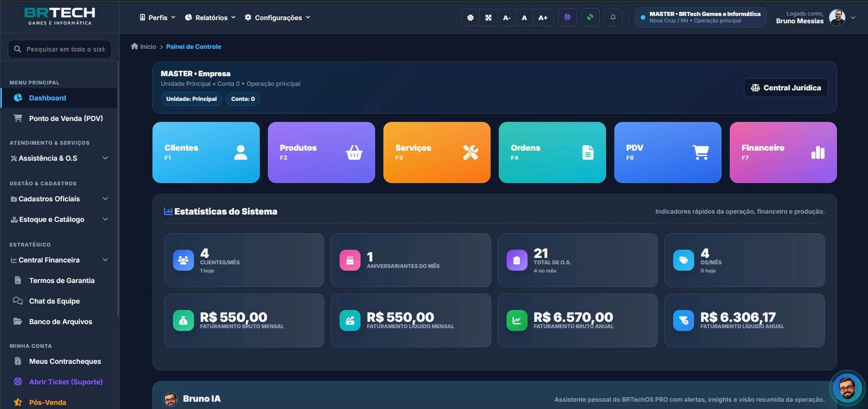868x409 pixels.
Task: Toggle fullscreen expand icon in toolbar
Action: (488, 18)
